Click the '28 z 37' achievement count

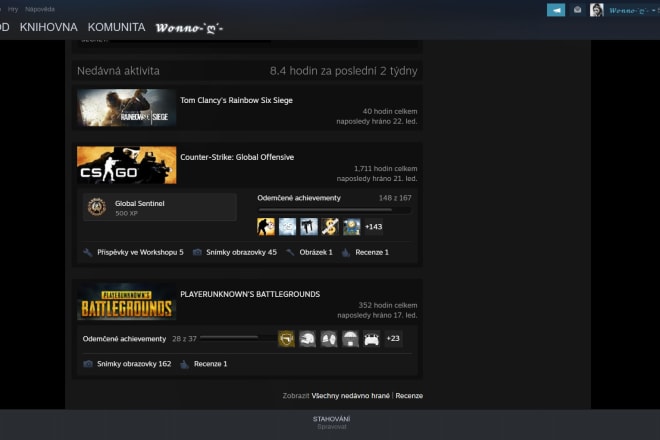[184, 339]
